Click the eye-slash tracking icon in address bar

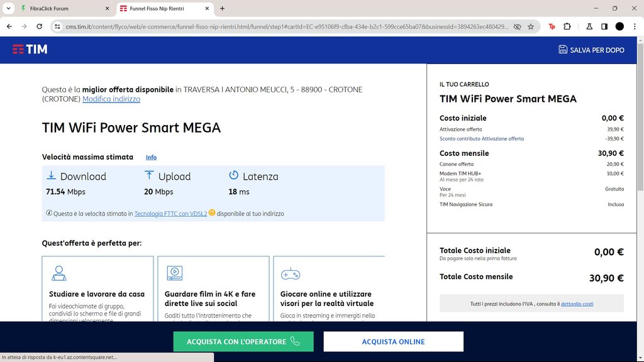518,26
